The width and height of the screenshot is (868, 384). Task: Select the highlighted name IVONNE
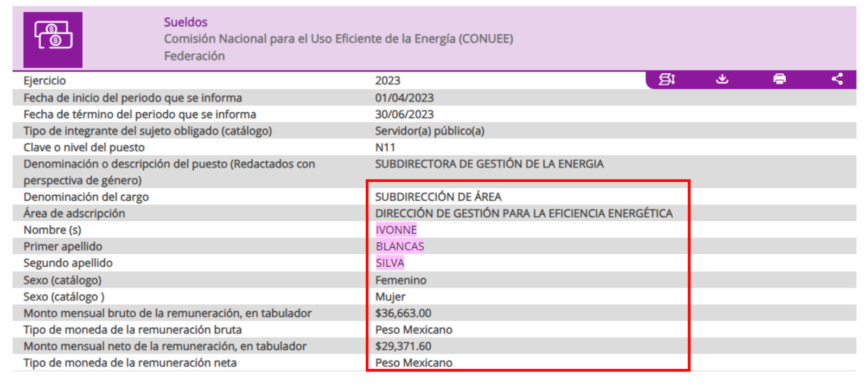396,230
